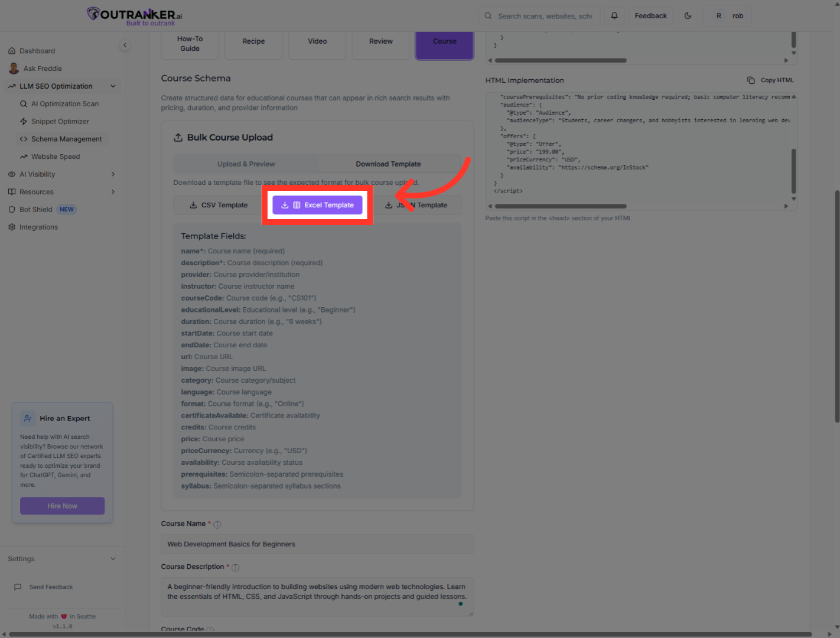Select the Video schema type
The width and height of the screenshot is (840, 638).
pyautogui.click(x=317, y=44)
